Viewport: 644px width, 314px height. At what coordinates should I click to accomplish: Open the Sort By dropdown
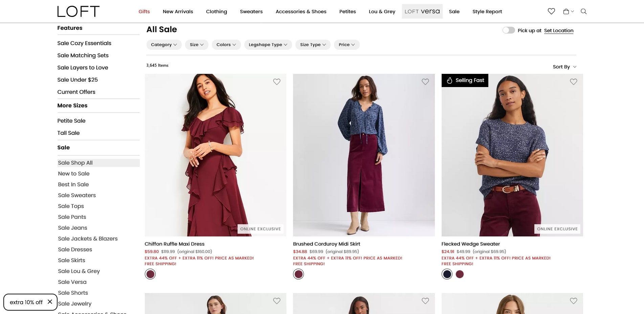564,67
